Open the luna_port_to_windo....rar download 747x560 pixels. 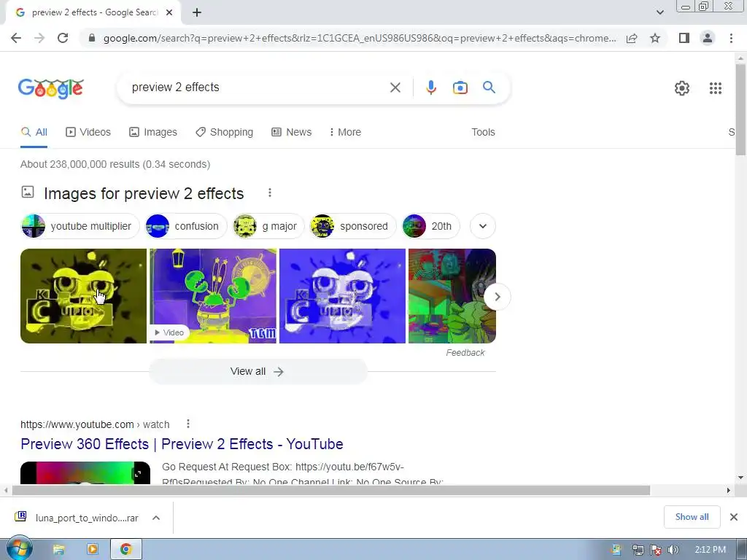pyautogui.click(x=76, y=518)
